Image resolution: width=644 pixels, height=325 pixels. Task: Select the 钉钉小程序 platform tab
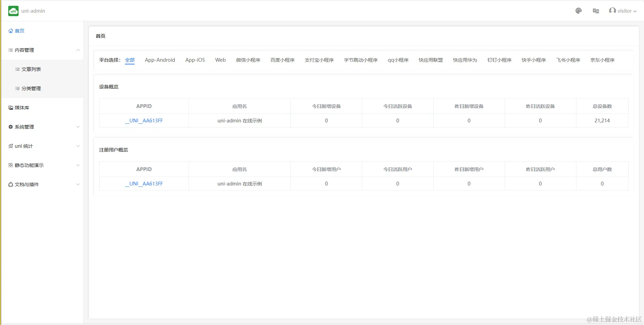click(499, 60)
